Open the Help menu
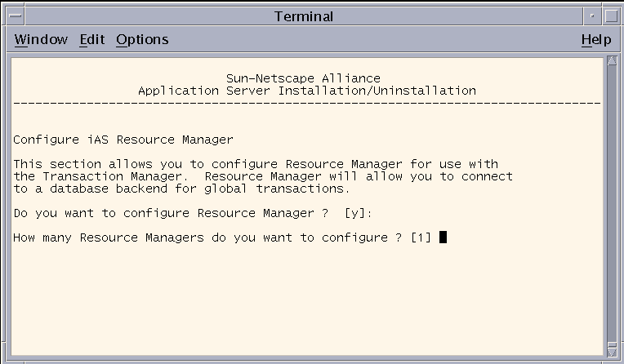 596,39
